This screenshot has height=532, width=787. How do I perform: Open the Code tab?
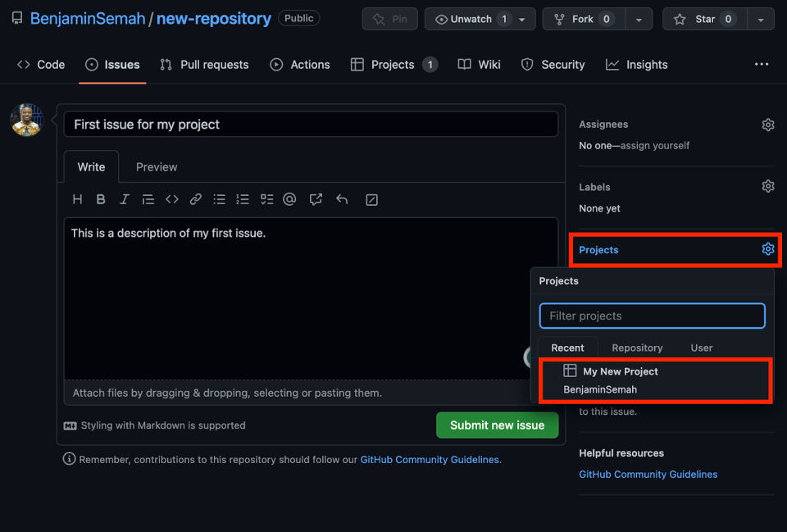pos(41,65)
